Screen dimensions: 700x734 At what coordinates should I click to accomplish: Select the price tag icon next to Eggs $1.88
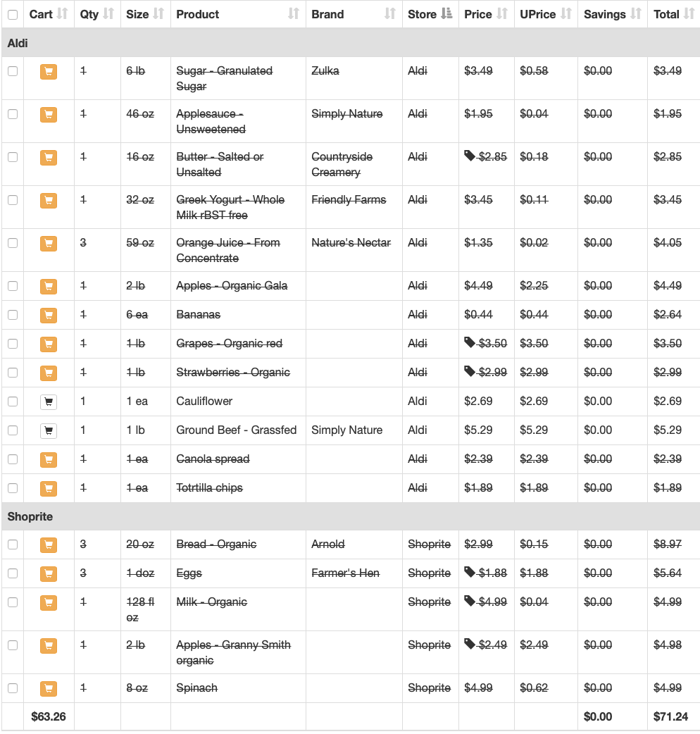(470, 573)
